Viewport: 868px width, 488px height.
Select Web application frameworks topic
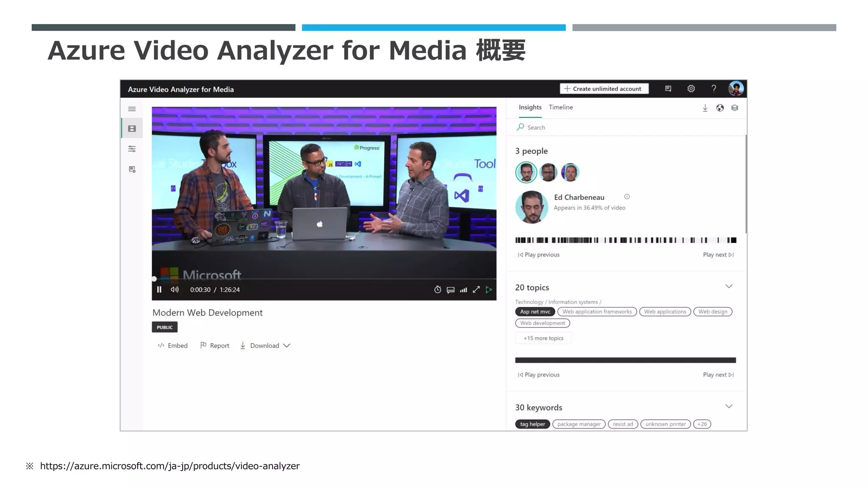click(597, 312)
